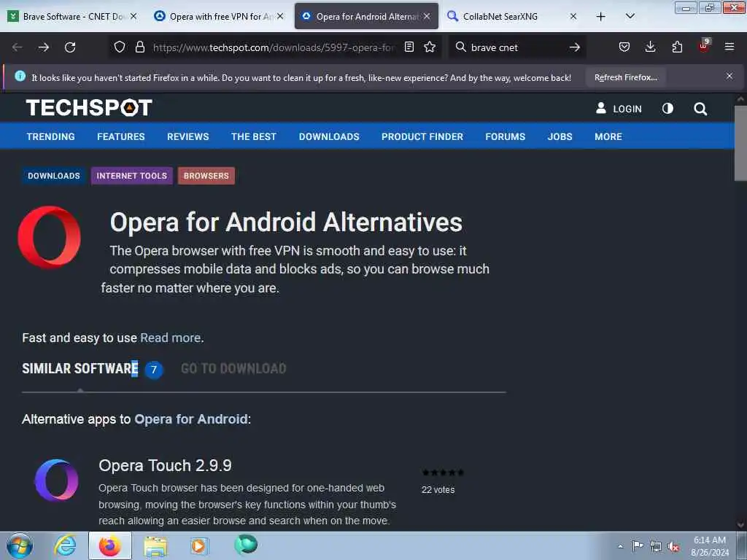Open the uBlock Origin extension icon
The height and width of the screenshot is (560, 747).
coord(704,46)
